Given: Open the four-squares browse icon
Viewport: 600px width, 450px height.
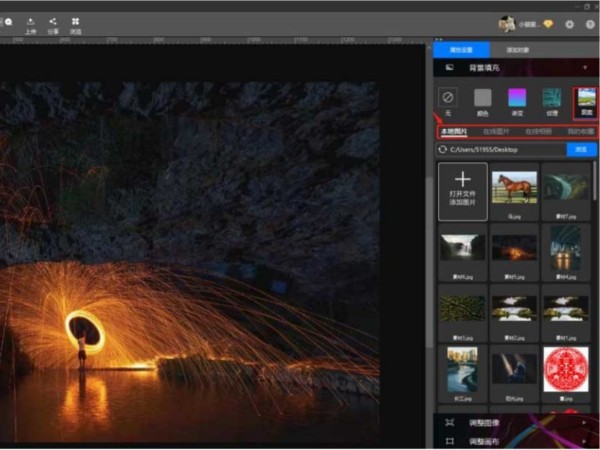Looking at the screenshot, I should [x=75, y=22].
